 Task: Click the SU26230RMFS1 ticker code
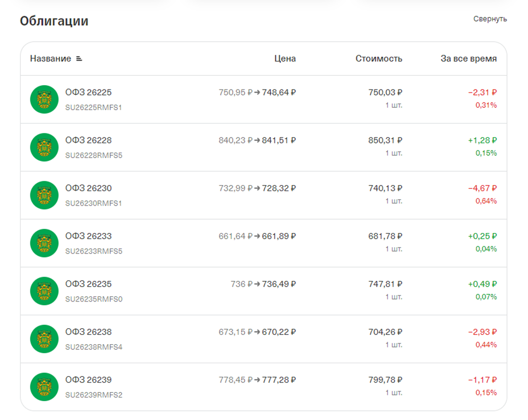point(94,203)
